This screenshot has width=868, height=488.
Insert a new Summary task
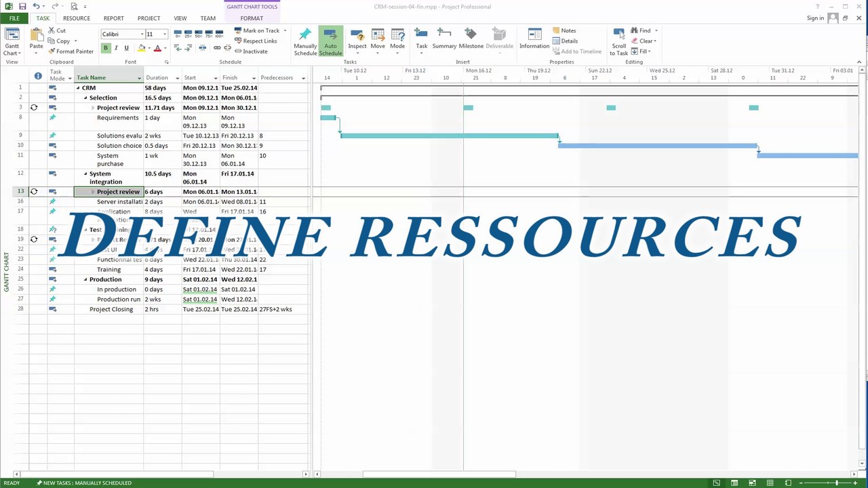444,39
